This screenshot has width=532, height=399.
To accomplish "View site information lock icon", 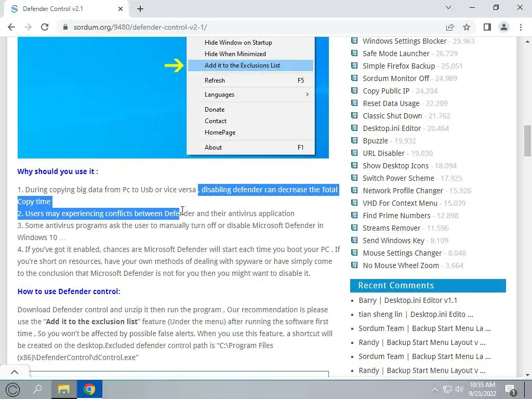I will (x=65, y=27).
